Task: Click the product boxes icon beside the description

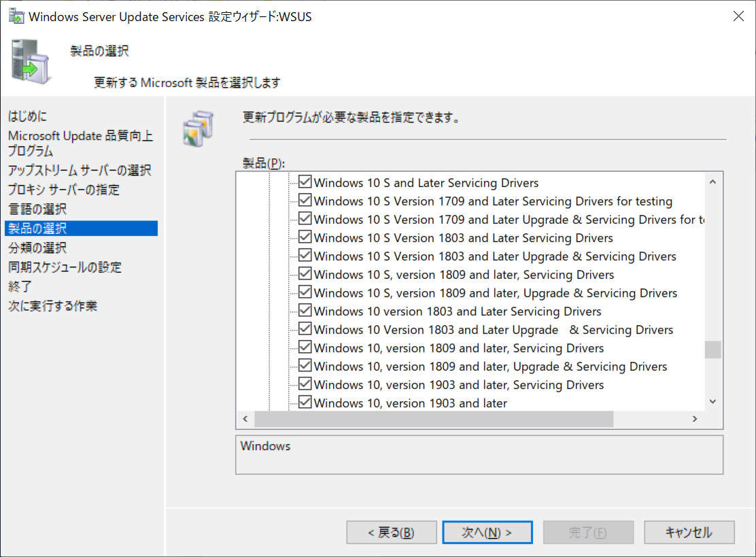Action: (x=198, y=129)
